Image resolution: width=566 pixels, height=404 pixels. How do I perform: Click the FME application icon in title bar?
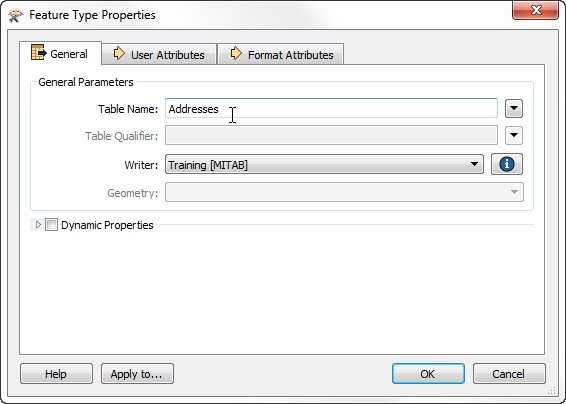click(x=16, y=15)
